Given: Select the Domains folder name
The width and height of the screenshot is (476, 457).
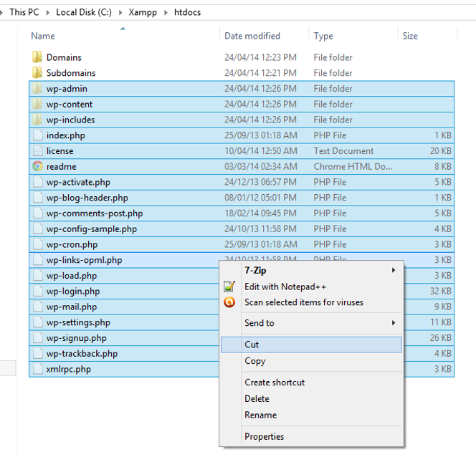Looking at the screenshot, I should point(64,57).
